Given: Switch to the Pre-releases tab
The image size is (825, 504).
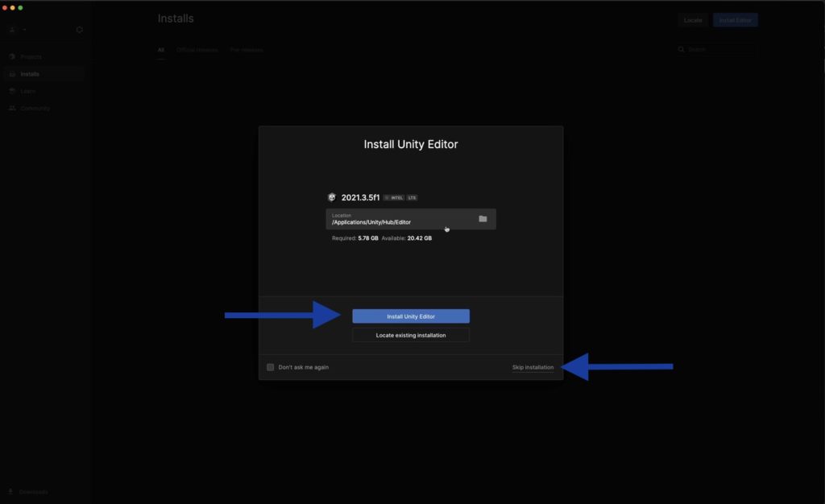Looking at the screenshot, I should [247, 50].
